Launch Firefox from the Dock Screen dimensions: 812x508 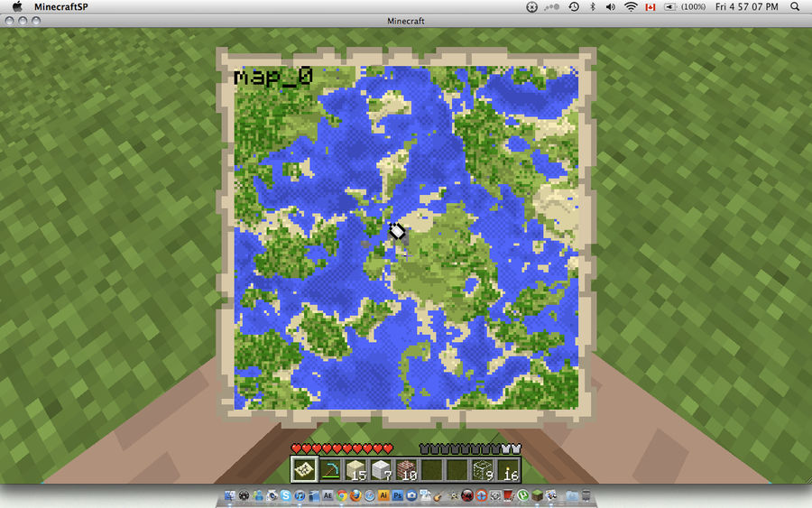(x=355, y=495)
